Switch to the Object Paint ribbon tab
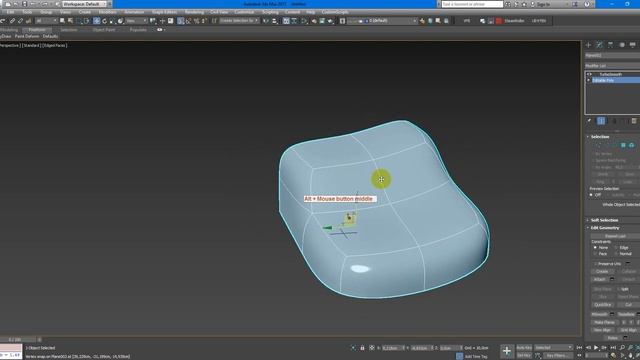This screenshot has height=360, width=640. pyautogui.click(x=104, y=30)
